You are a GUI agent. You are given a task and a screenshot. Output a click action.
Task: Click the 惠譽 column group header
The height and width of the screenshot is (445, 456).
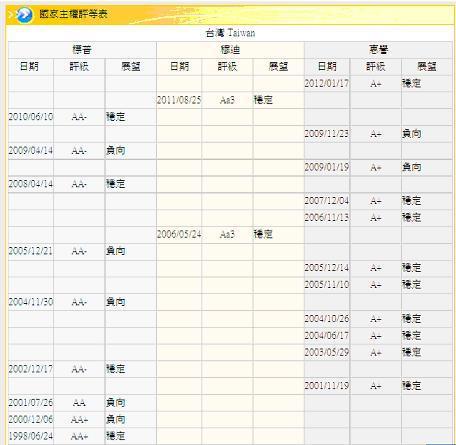pos(378,50)
